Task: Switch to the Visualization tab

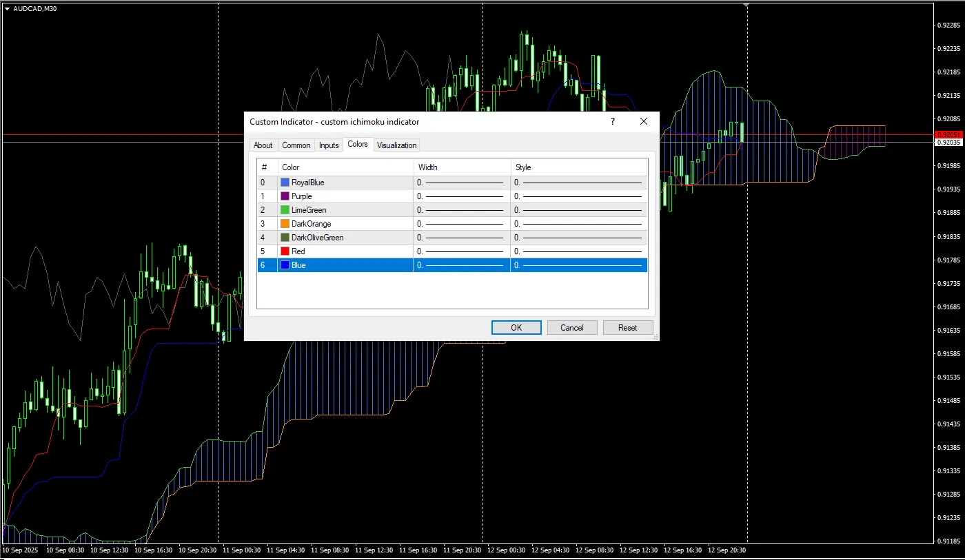Action: click(396, 145)
